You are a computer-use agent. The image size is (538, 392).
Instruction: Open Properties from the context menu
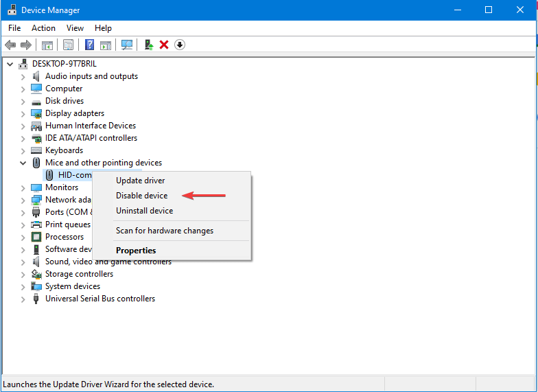136,251
